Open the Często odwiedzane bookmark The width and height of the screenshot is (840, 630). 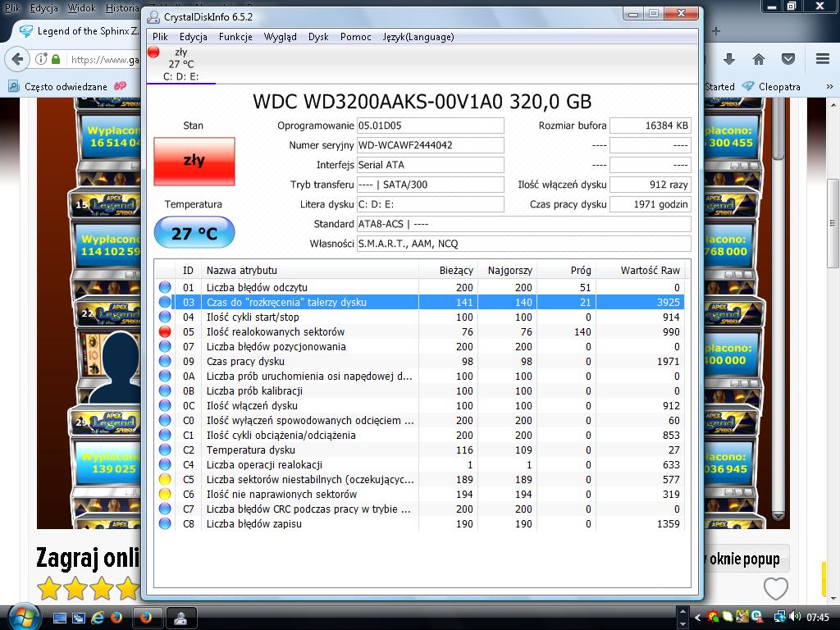[x=58, y=86]
